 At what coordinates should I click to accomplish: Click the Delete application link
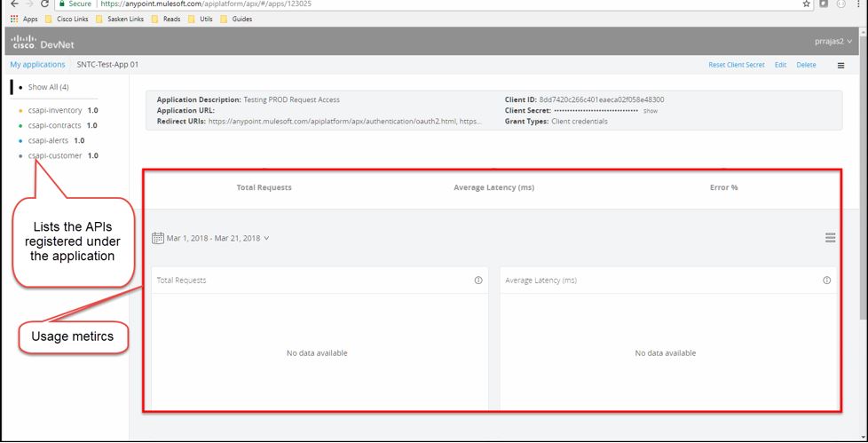(806, 65)
